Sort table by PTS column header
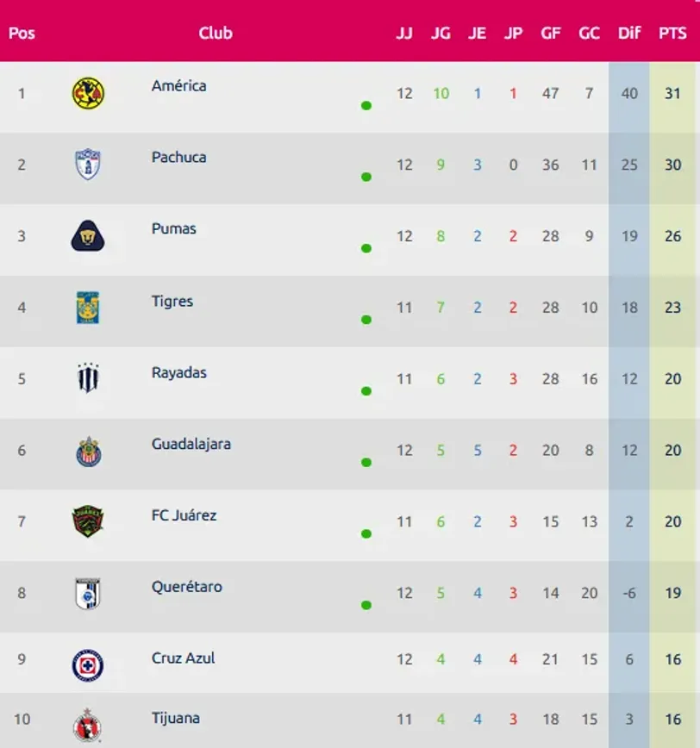The height and width of the screenshot is (748, 700). tap(672, 34)
